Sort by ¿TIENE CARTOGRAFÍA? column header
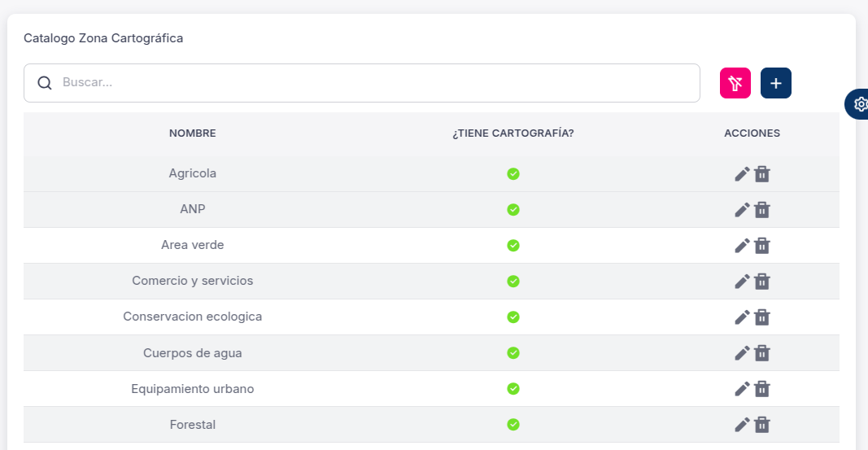 513,133
